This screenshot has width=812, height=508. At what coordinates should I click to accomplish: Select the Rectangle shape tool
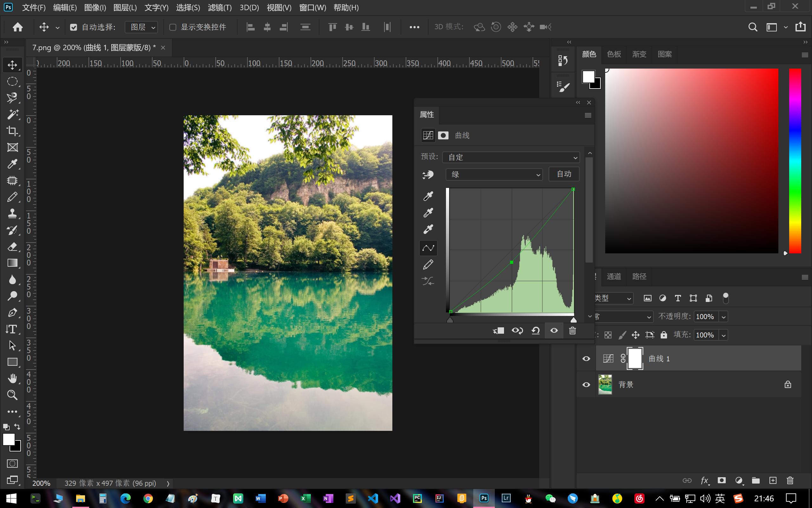(12, 362)
